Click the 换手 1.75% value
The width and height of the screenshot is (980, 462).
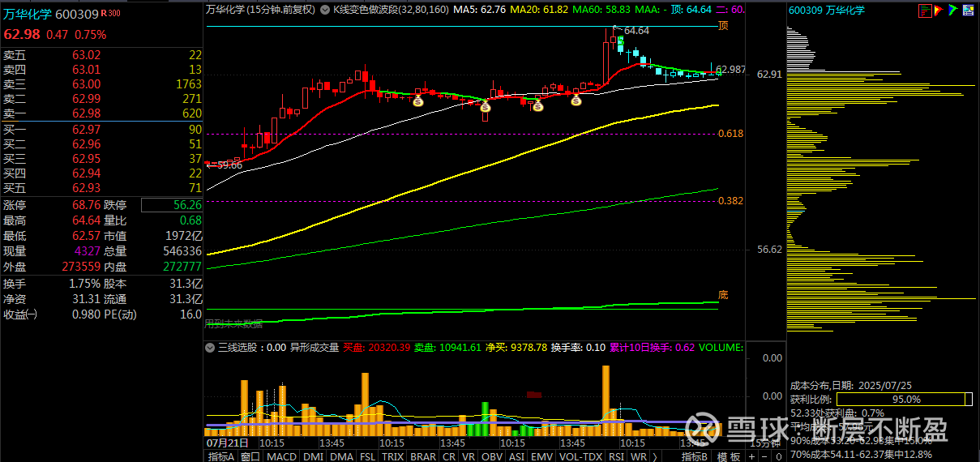[85, 284]
